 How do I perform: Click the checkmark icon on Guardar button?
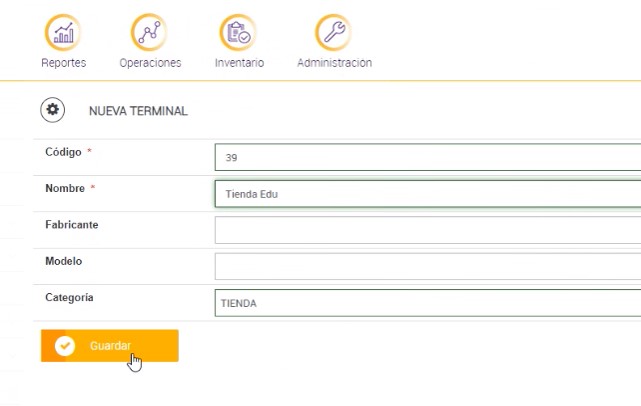tap(65, 346)
